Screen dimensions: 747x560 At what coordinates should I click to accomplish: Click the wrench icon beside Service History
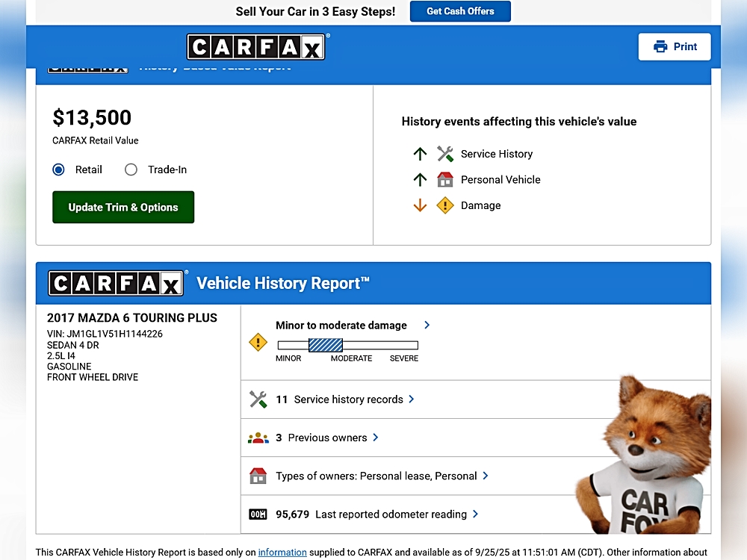coord(445,154)
